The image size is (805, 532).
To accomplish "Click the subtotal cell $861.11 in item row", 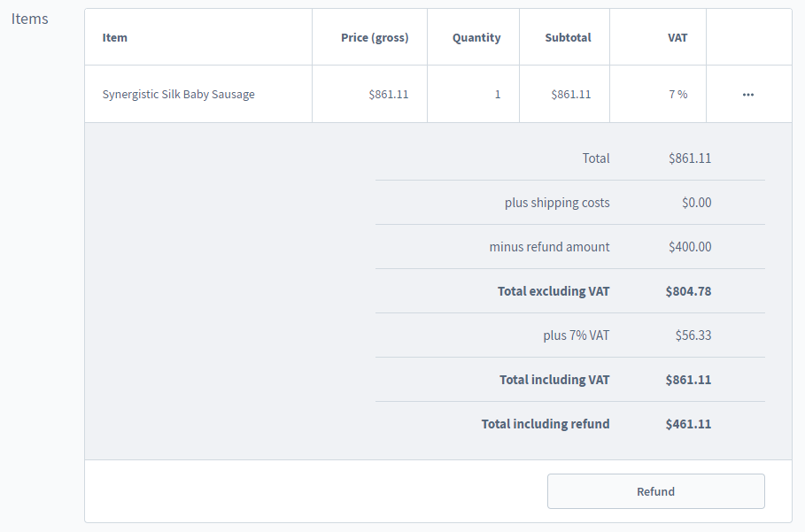I will pyautogui.click(x=571, y=95).
